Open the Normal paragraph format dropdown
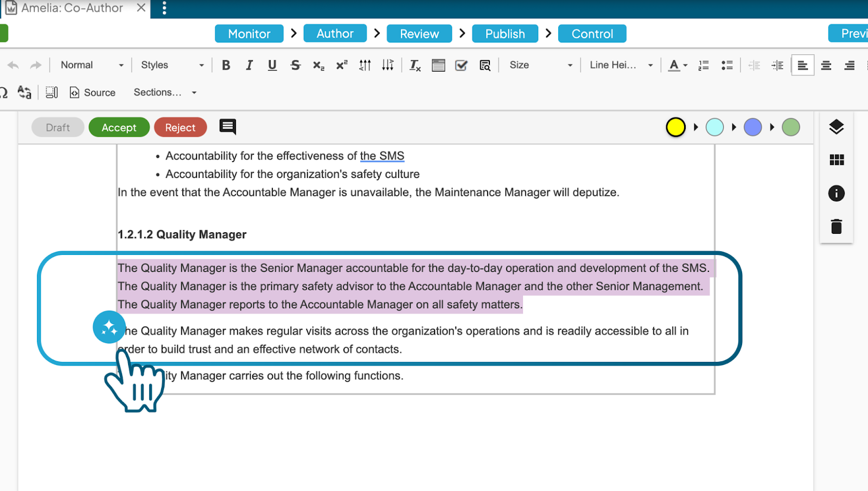Viewport: 868px width, 491px height. pos(92,65)
